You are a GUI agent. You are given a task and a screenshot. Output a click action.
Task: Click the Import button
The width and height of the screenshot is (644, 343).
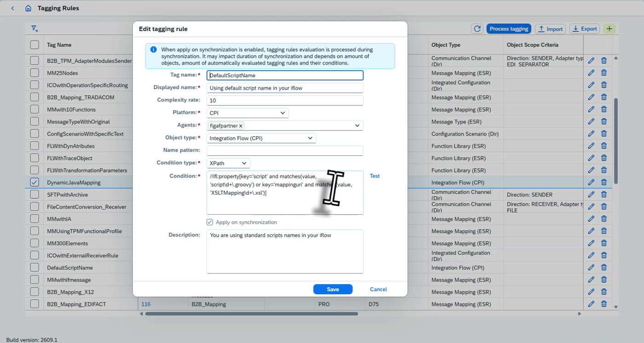tap(550, 29)
